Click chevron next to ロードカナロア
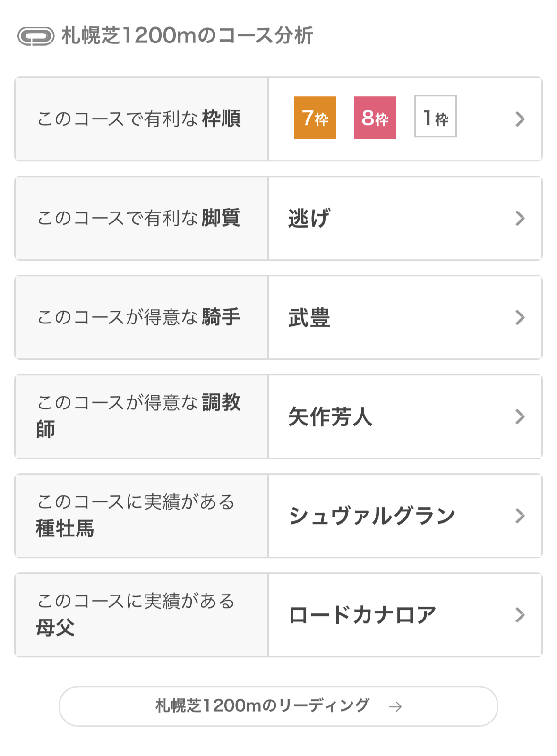This screenshot has height=756, width=557. tap(520, 615)
